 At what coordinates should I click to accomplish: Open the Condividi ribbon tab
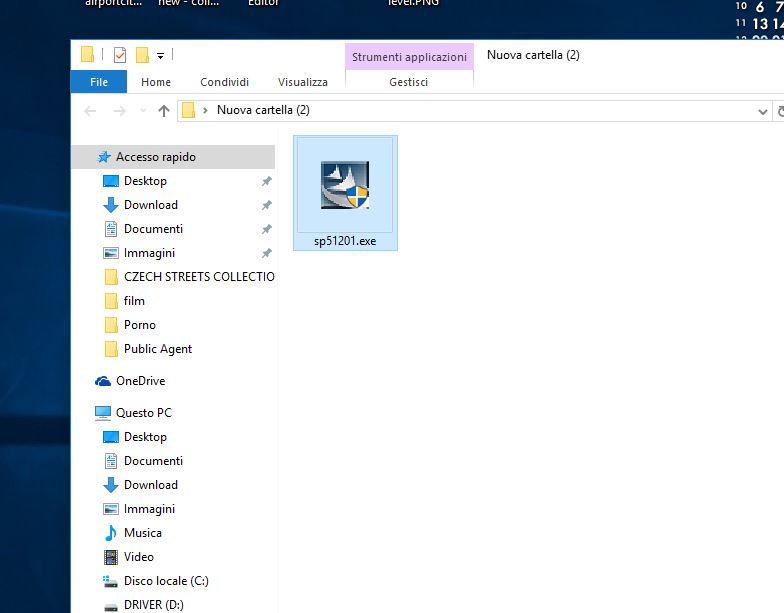(x=224, y=82)
